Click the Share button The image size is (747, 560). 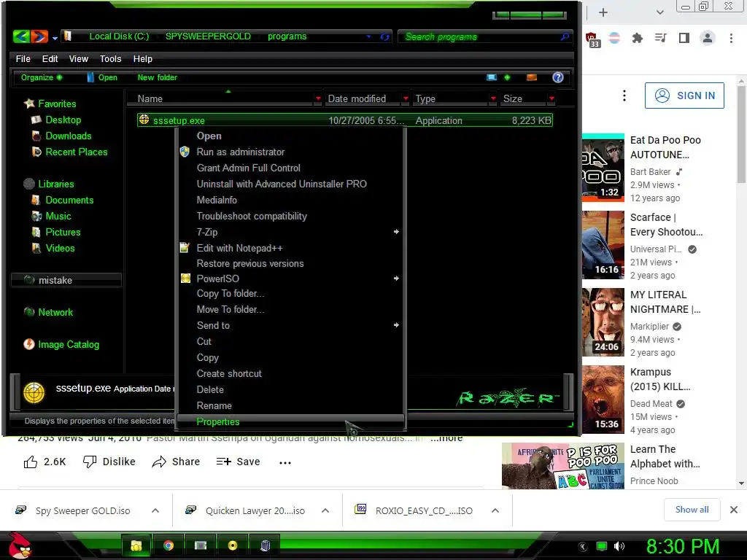click(176, 462)
